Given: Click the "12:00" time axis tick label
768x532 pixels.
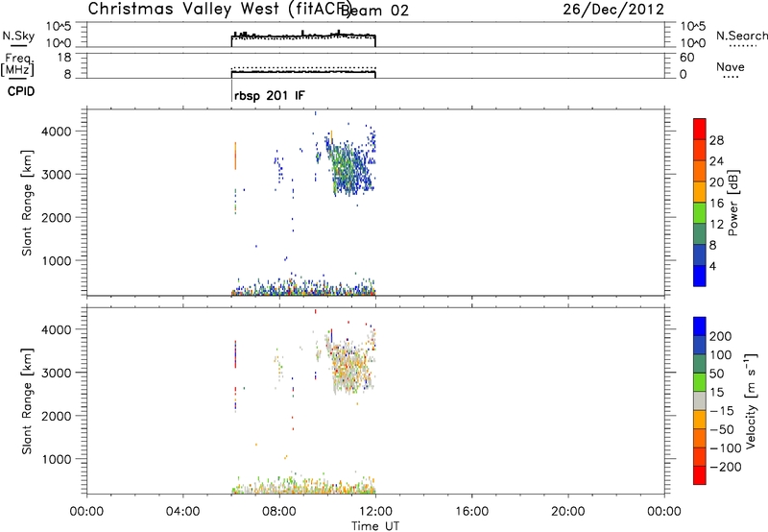Looking at the screenshot, I should coord(375,512).
